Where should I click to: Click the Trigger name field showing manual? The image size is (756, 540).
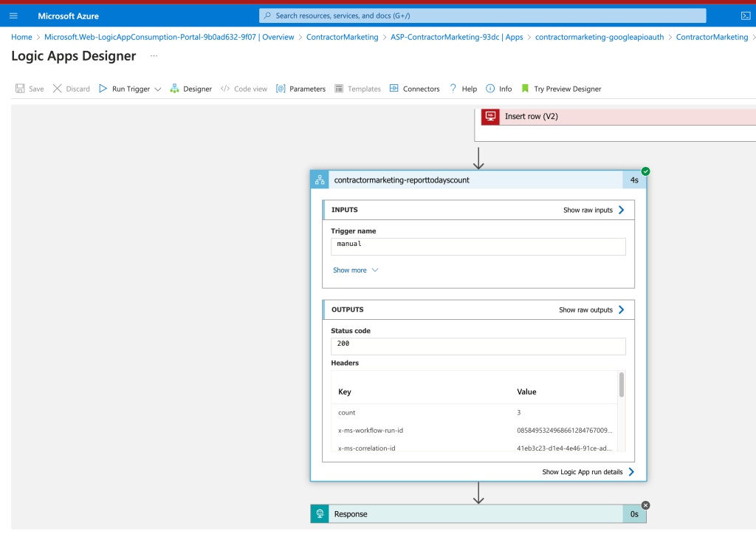point(478,247)
